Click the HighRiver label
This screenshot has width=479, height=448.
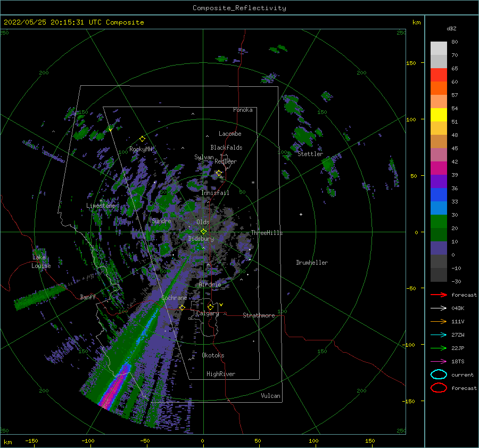click(x=221, y=374)
